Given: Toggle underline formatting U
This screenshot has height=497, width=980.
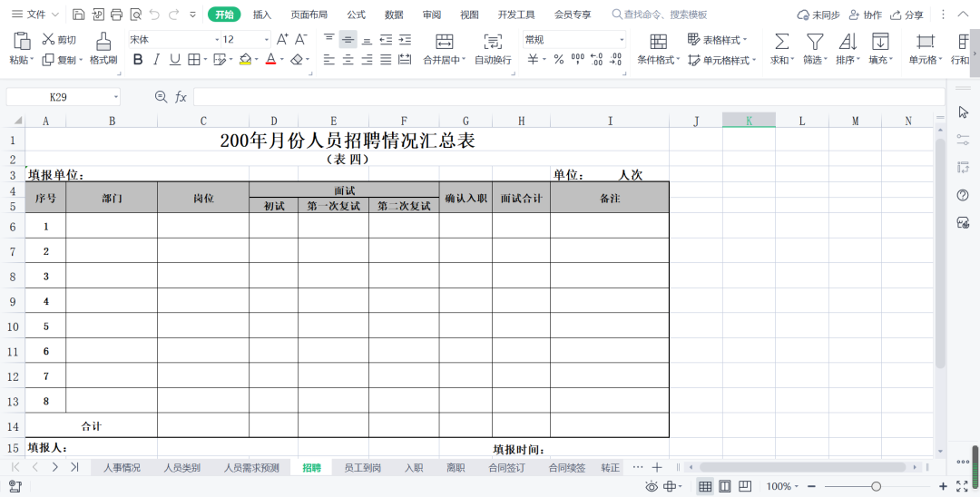Looking at the screenshot, I should click(175, 59).
